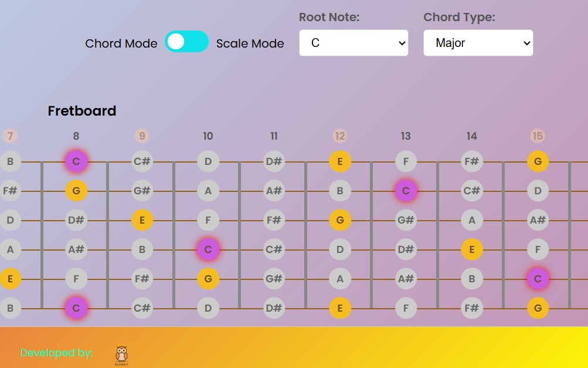Click the yellow E note on fret 9
588x368 pixels.
[142, 221]
